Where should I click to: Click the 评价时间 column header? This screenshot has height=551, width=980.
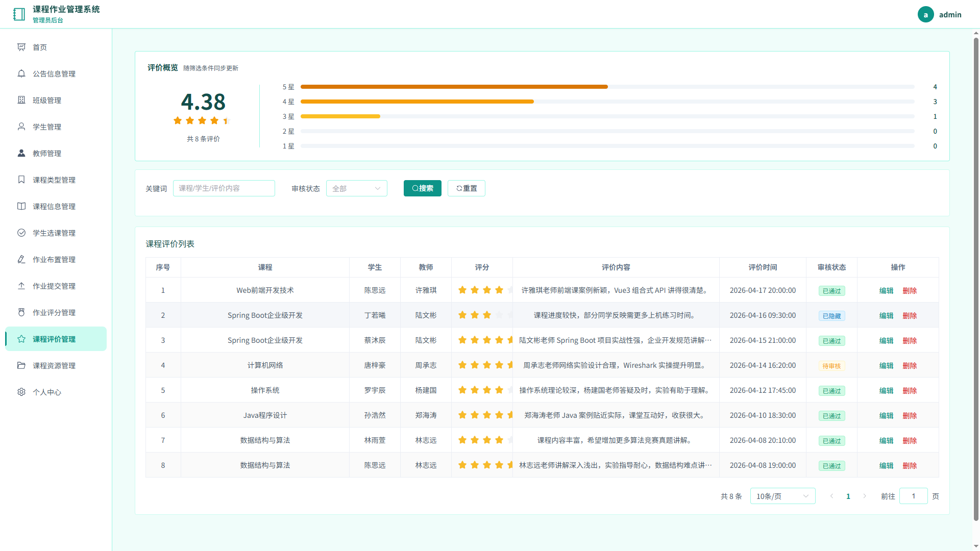coord(763,267)
